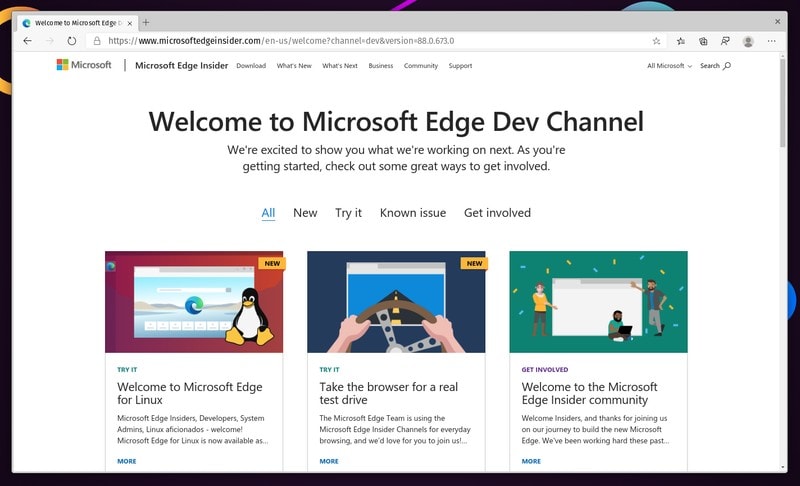Image resolution: width=800 pixels, height=486 pixels.
Task: Click the scrollbar down arrow
Action: 783,467
